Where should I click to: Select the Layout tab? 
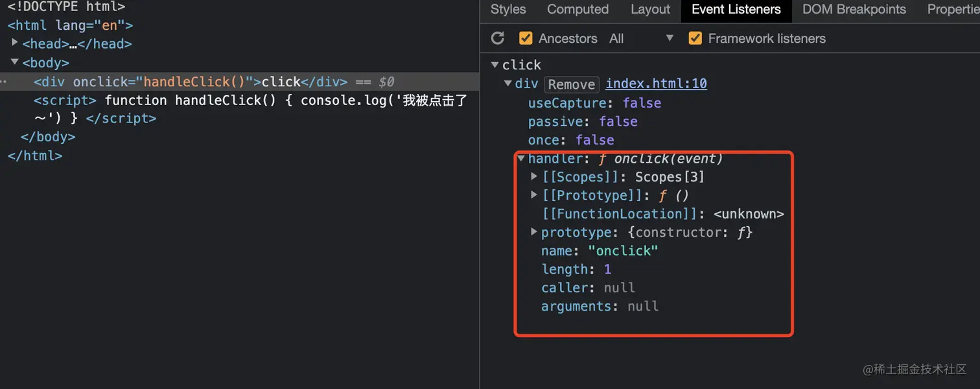point(650,10)
